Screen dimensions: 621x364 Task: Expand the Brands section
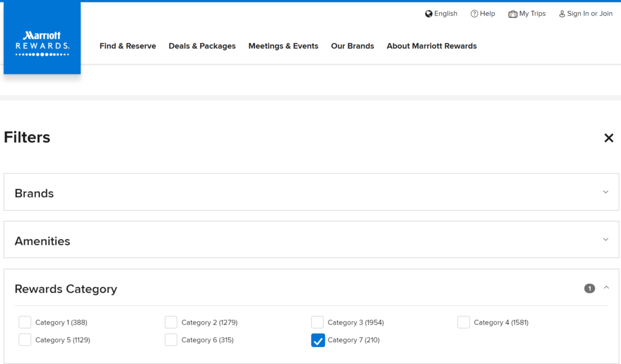tap(605, 191)
